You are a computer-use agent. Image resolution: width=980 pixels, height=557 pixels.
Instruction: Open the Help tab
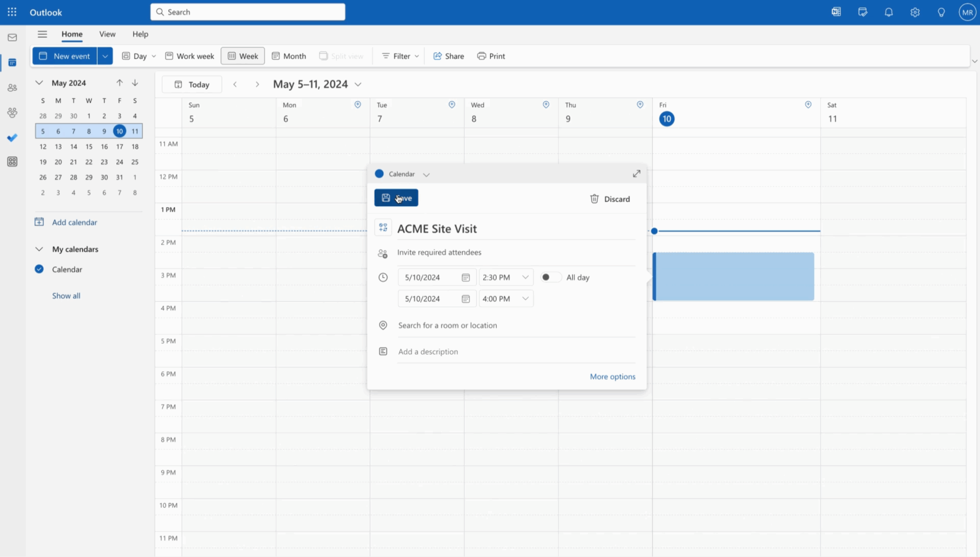[140, 34]
